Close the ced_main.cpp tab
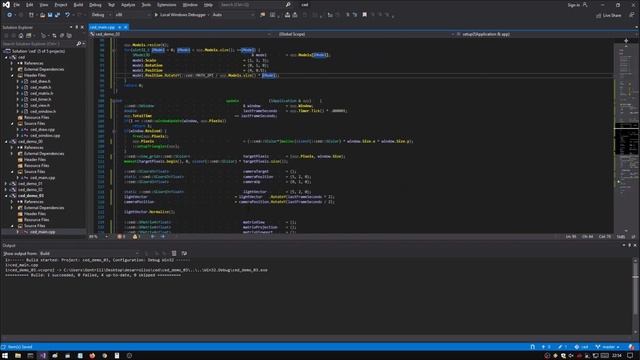 click(x=125, y=27)
